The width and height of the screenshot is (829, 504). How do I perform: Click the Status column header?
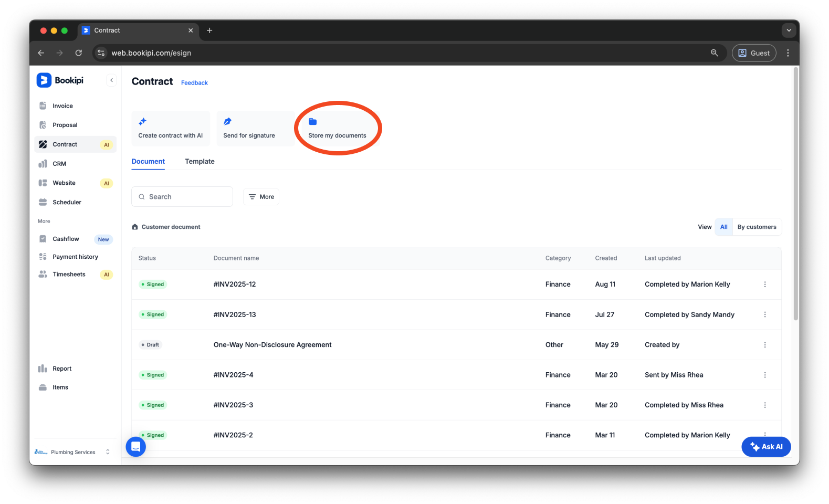(147, 258)
